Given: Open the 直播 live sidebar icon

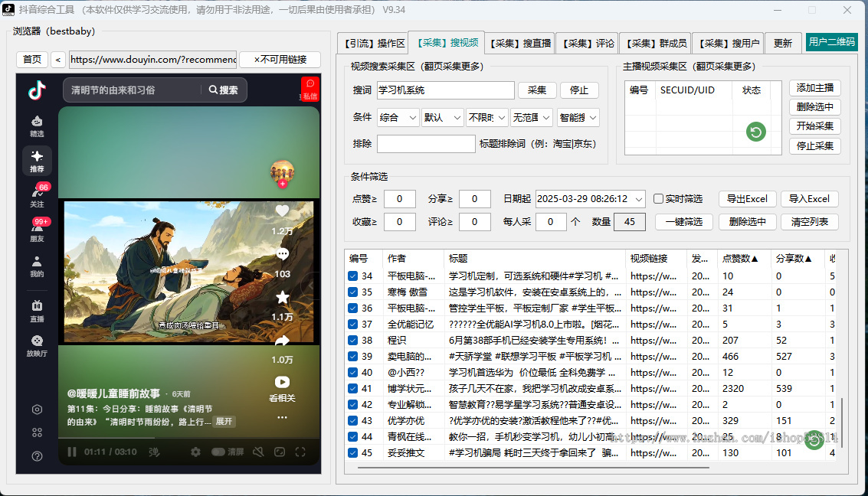Looking at the screenshot, I should click(37, 312).
